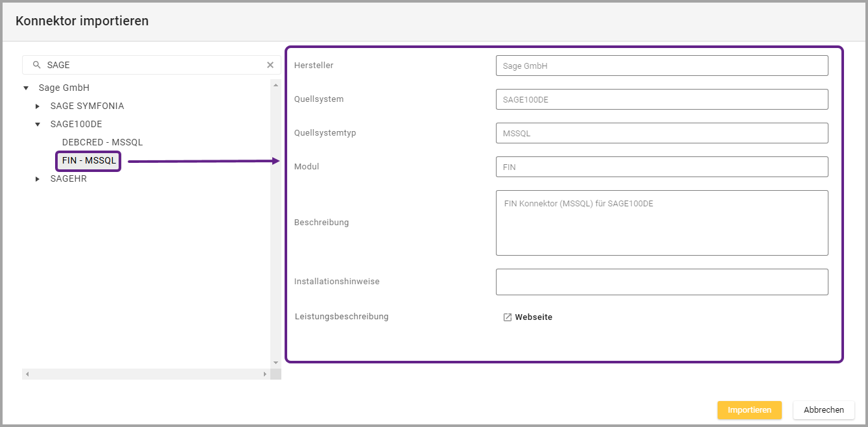Viewport: 868px width, 427px height.
Task: Click the Leistungsbeschreibung label
Action: 342,317
